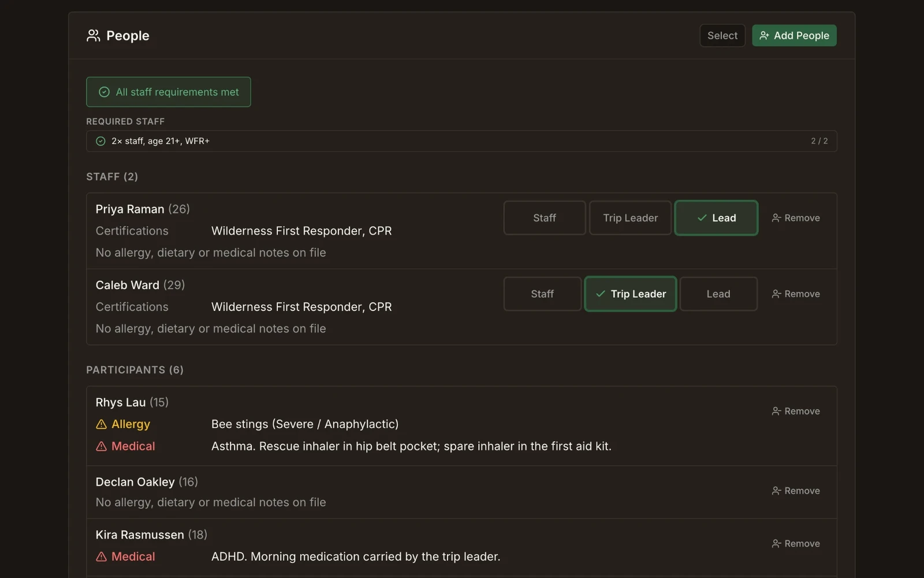Click the Asthma rescue inhaler note

411,446
